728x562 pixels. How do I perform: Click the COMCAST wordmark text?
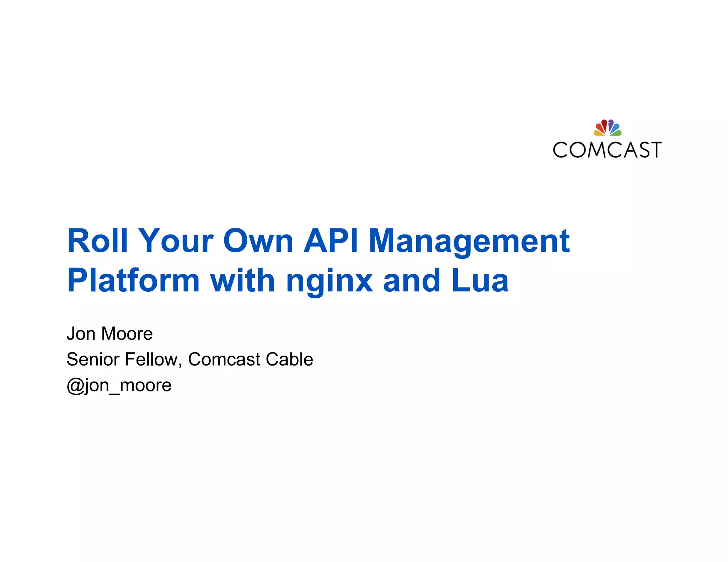pos(607,150)
